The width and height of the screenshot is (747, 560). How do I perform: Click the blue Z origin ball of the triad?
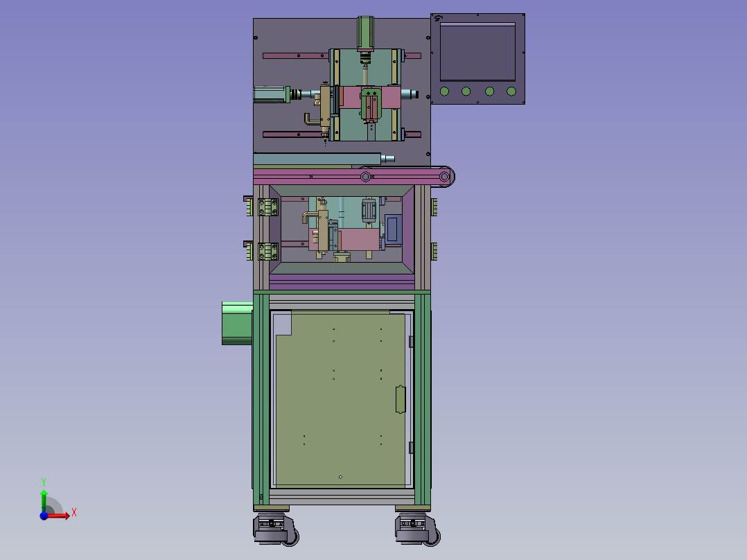[44, 516]
